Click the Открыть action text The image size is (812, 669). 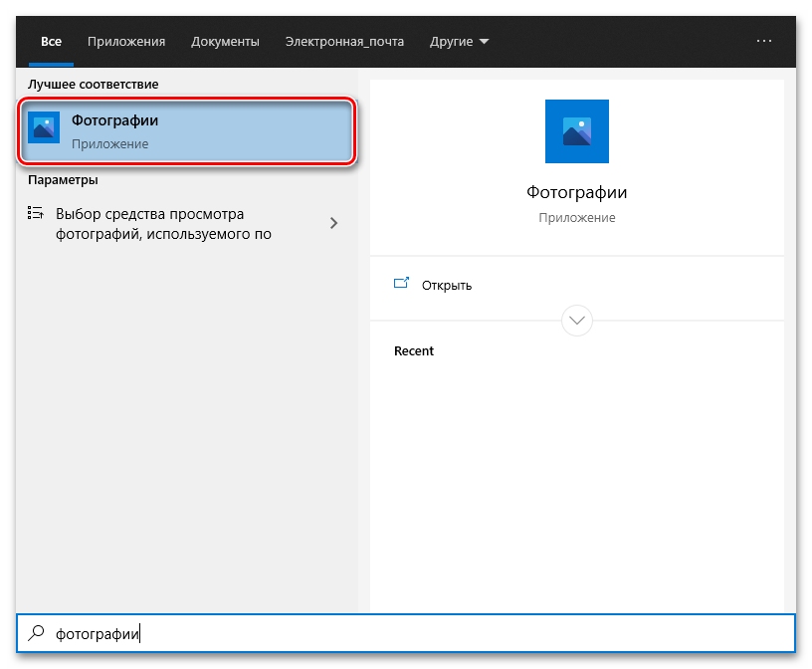tap(447, 285)
